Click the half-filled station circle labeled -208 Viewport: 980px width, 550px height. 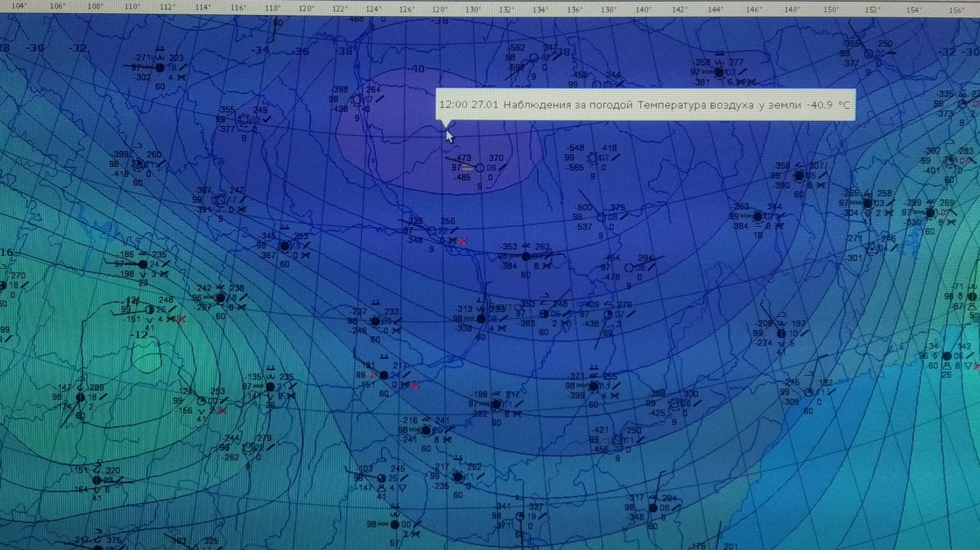coord(782,334)
